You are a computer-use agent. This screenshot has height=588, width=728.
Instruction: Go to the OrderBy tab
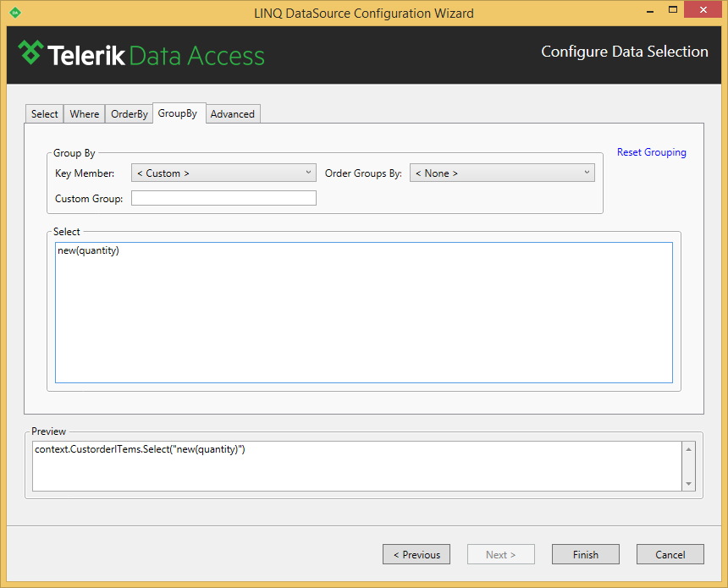coord(130,114)
